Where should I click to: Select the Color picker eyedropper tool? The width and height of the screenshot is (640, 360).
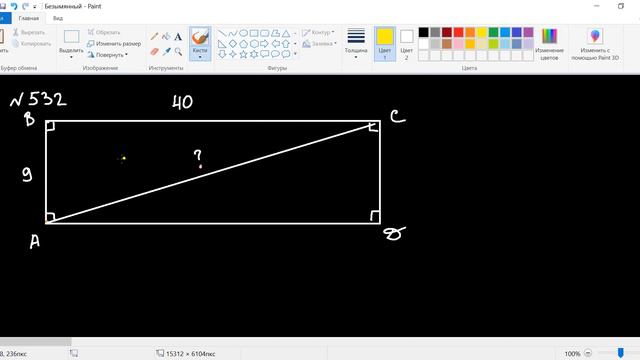coord(166,51)
